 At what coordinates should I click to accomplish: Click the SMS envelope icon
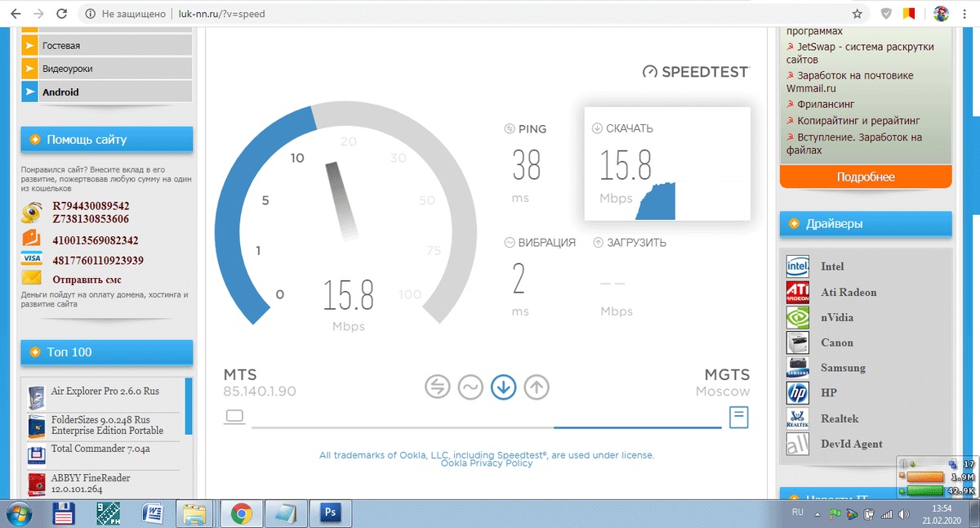coord(32,279)
